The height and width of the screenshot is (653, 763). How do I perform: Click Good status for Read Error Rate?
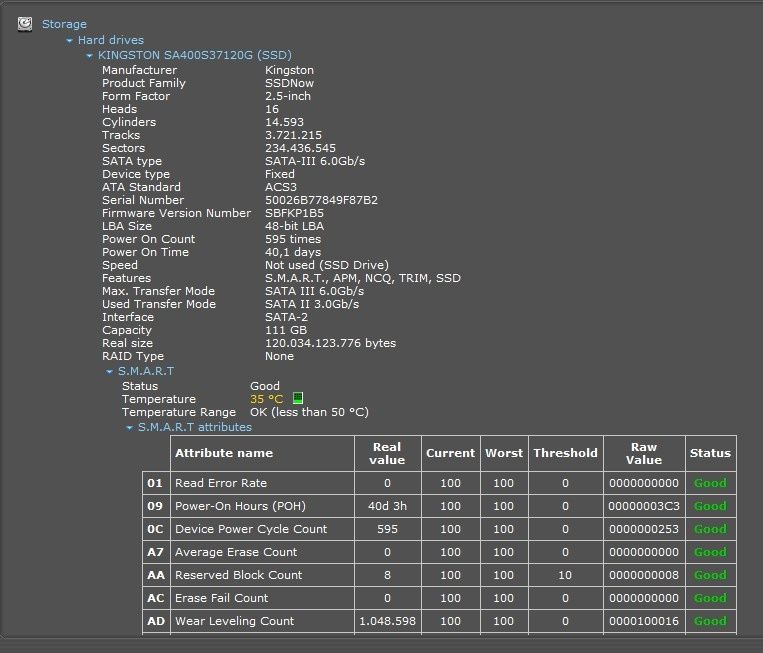pyautogui.click(x=710, y=483)
